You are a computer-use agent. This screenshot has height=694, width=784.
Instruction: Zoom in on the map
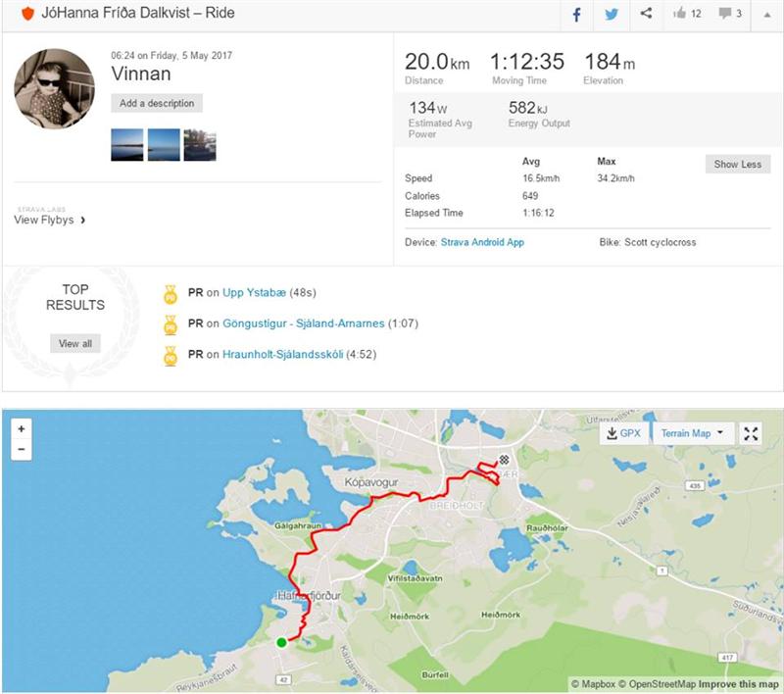tap(22, 429)
